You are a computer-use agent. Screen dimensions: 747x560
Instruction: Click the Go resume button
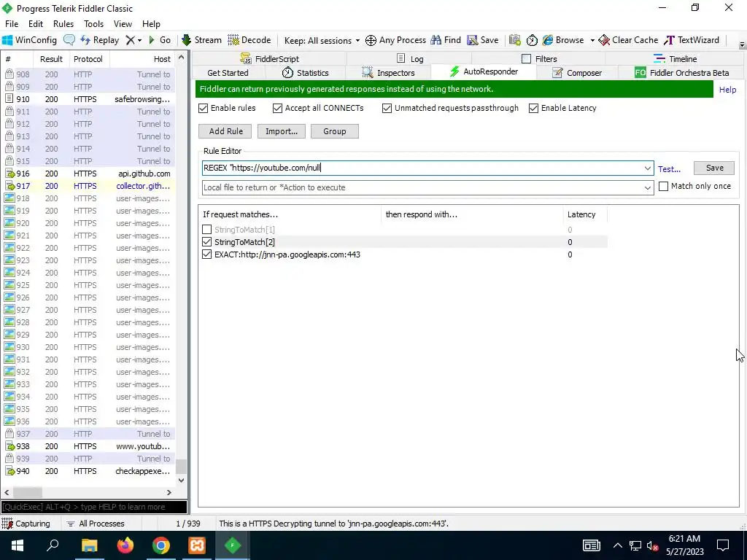(160, 40)
